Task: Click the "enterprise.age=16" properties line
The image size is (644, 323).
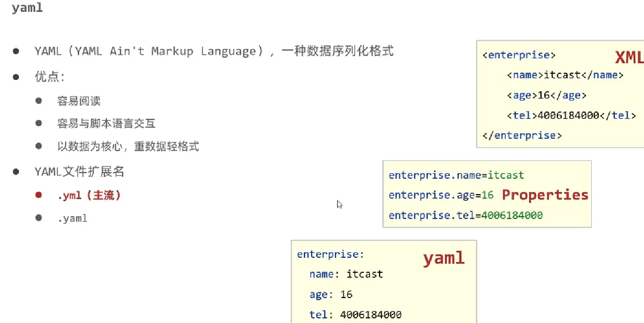Action: coord(441,196)
